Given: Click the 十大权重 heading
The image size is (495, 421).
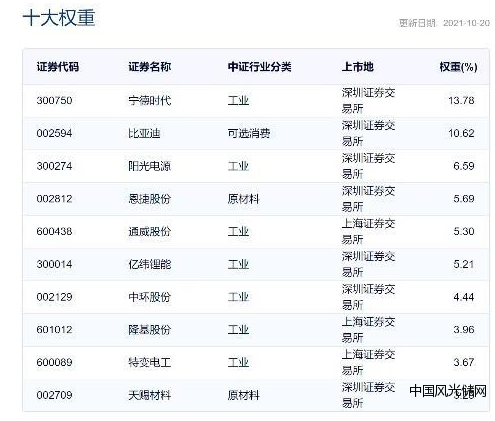Looking at the screenshot, I should pos(59,18).
